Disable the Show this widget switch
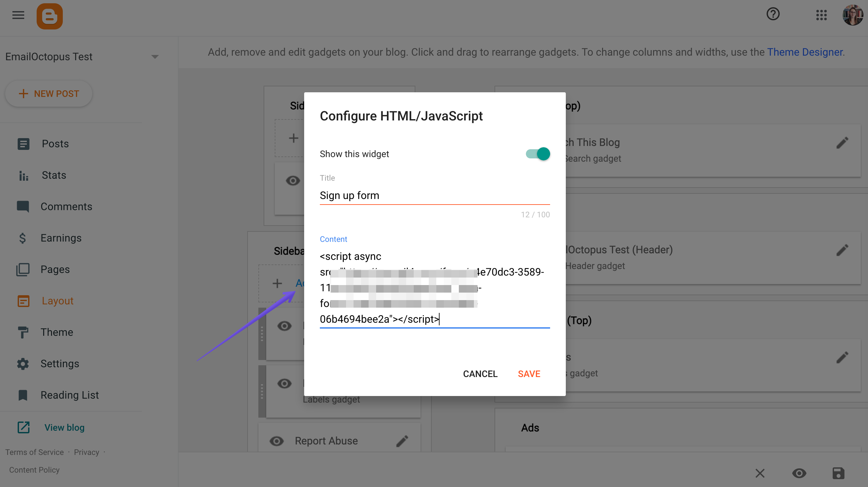 537,154
